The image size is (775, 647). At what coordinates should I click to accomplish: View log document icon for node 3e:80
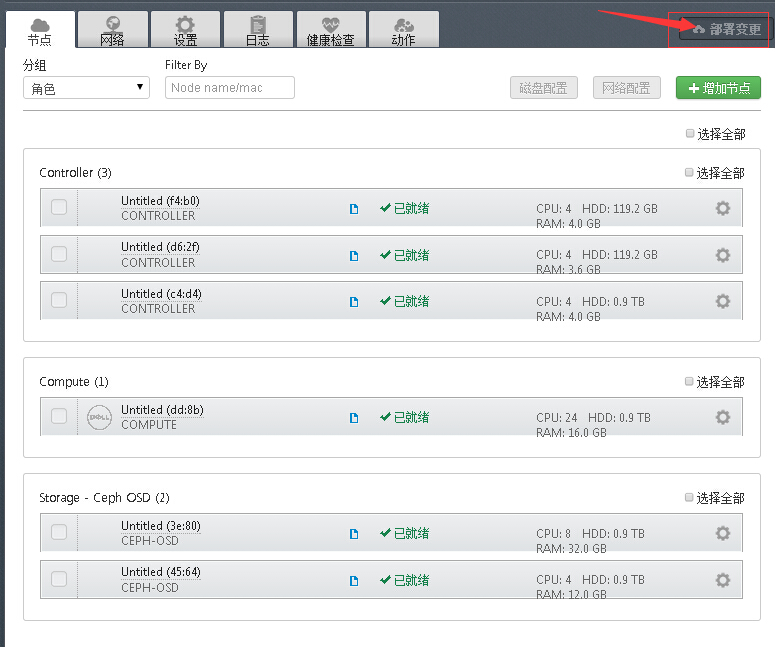354,534
